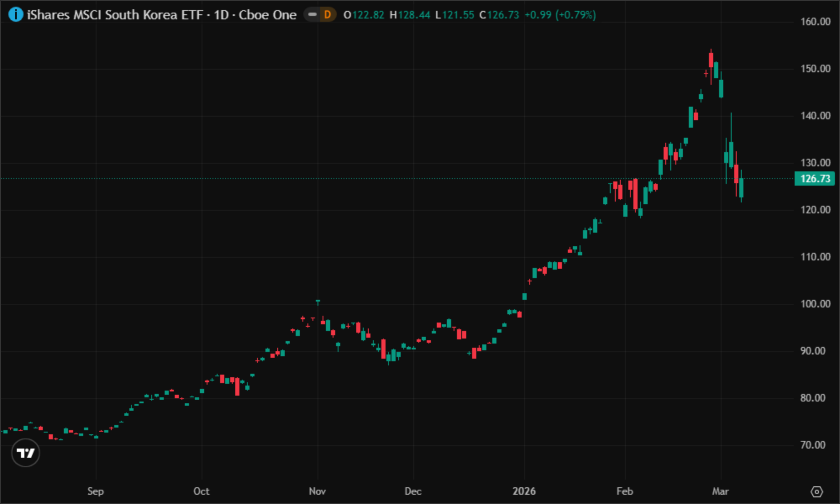This screenshot has width=840, height=504.
Task: Click the Nov label on time axis
Action: point(317,491)
